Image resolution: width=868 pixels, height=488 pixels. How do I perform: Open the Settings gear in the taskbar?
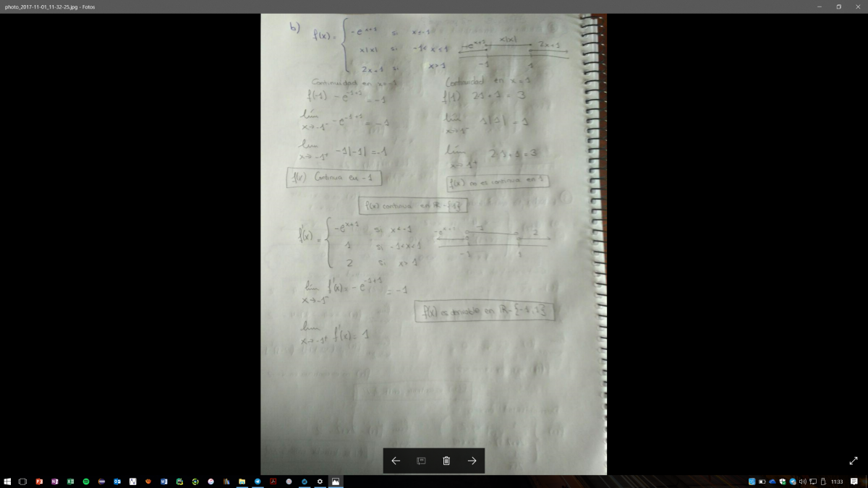coord(320,481)
